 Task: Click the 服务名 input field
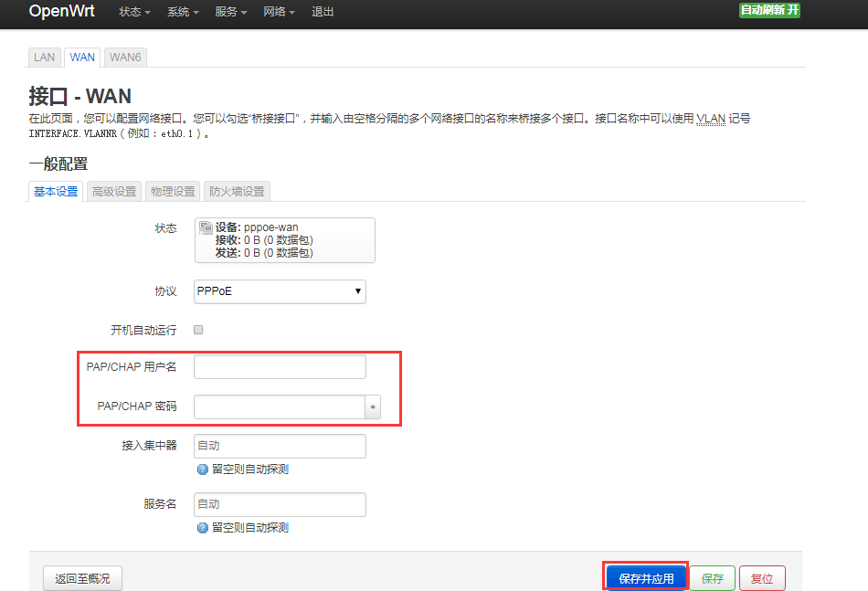280,504
